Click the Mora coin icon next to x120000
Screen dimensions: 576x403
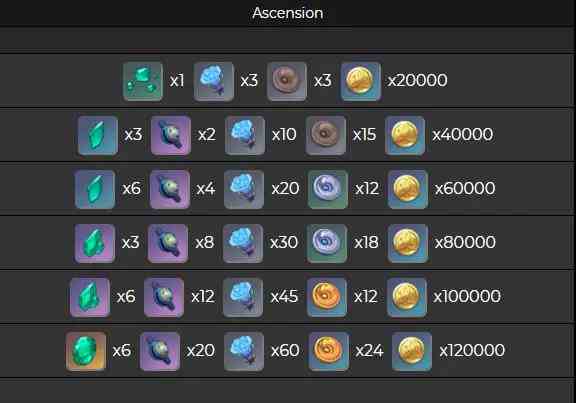(x=412, y=351)
